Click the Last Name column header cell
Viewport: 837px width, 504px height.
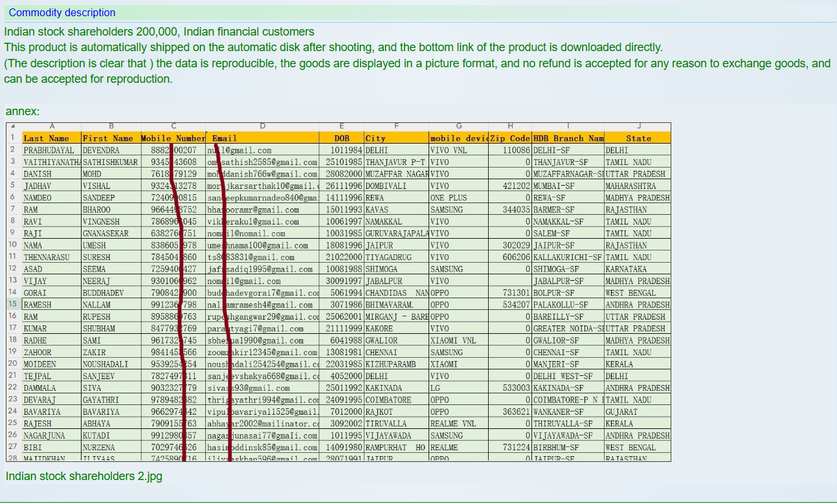pyautogui.click(x=46, y=138)
